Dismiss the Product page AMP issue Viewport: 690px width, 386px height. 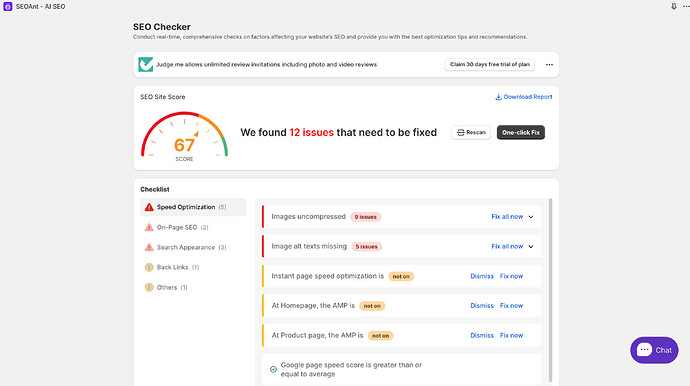click(x=482, y=335)
